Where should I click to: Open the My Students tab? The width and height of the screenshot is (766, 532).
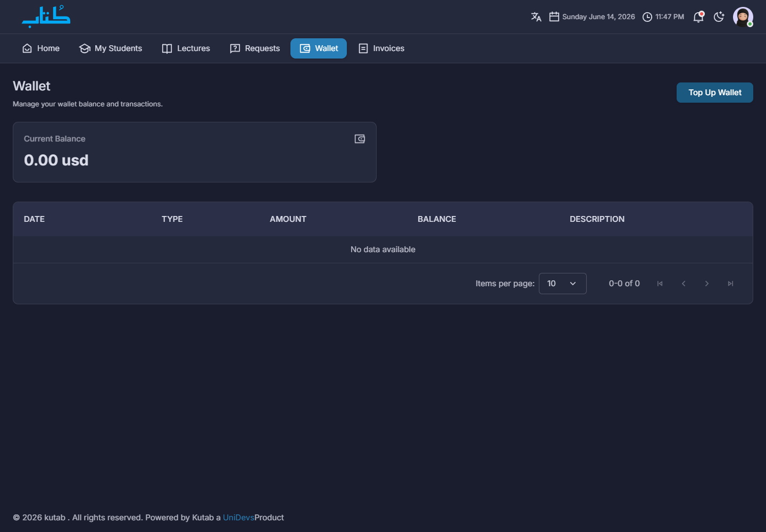pos(111,48)
